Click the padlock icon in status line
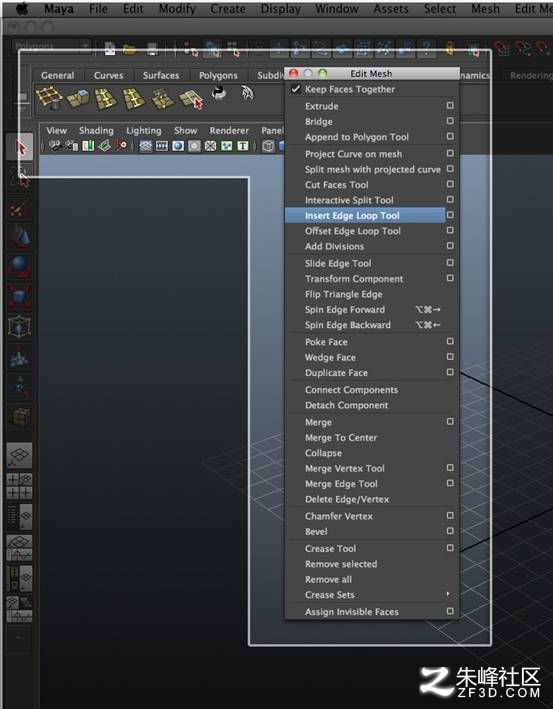The image size is (553, 709). point(449,48)
